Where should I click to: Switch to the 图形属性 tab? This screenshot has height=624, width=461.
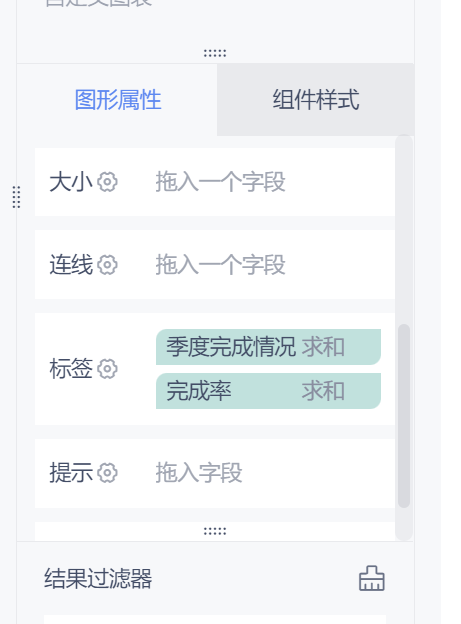[x=118, y=99]
